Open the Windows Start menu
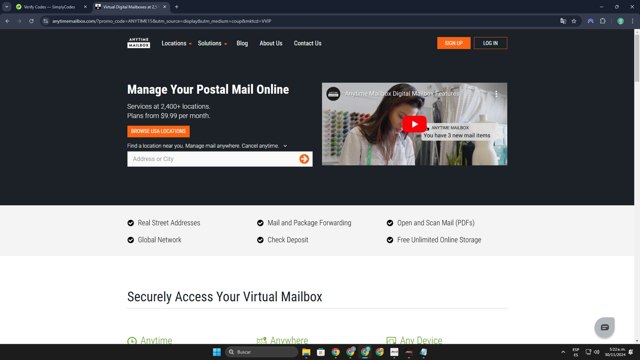This screenshot has height=360, width=640. tap(217, 352)
